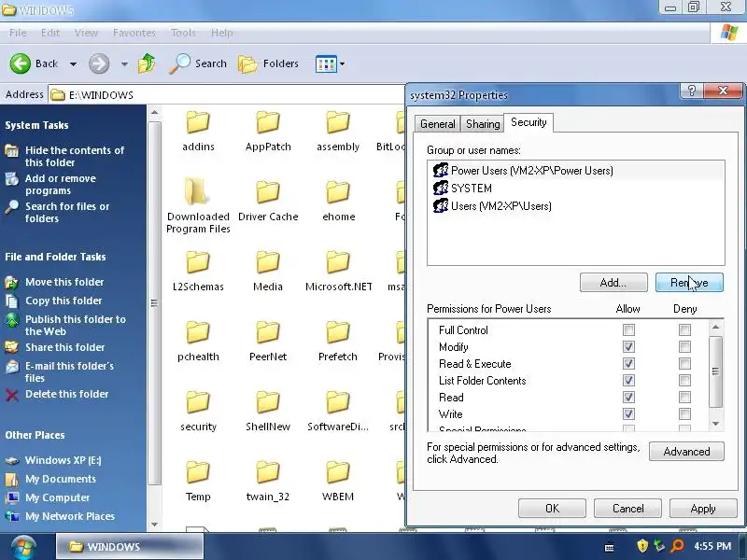747x560 pixels.
Task: Open the View menu
Action: [86, 33]
